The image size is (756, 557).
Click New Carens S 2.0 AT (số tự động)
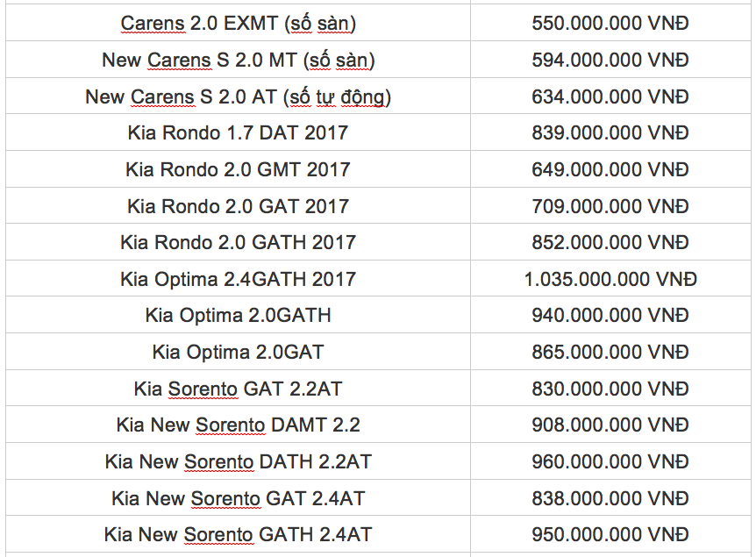[238, 97]
